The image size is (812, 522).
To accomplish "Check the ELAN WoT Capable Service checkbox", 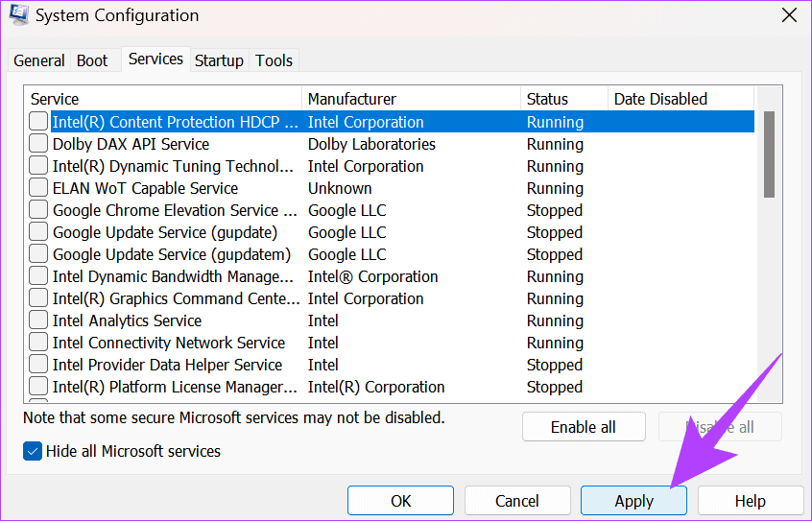I will point(38,188).
